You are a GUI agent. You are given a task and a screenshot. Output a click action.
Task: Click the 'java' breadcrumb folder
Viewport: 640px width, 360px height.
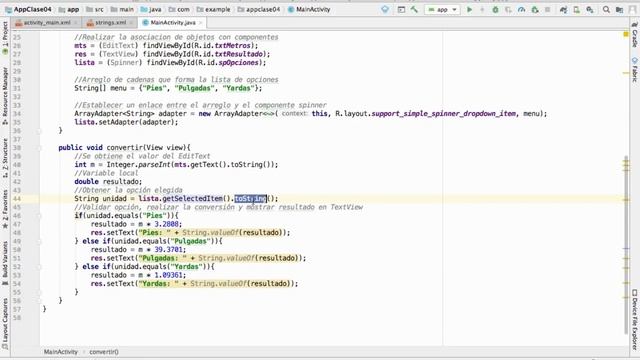point(151,9)
